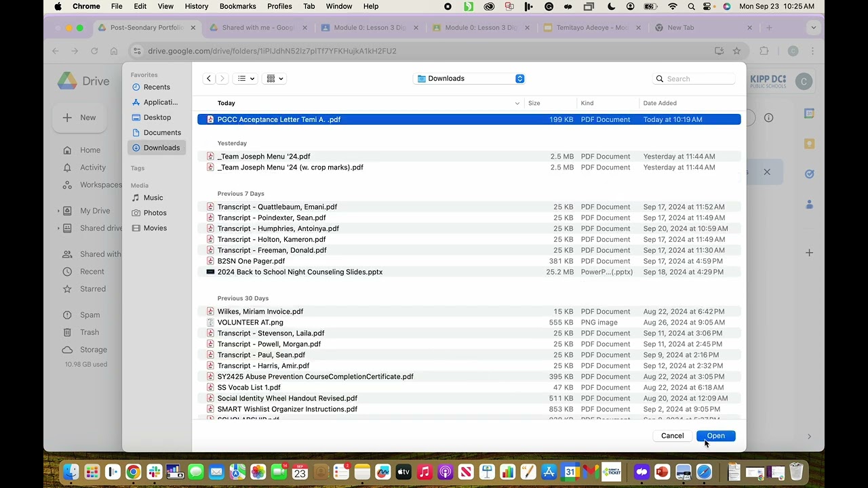868x488 pixels.
Task: Select Transcript - Holton, Kameron.pdf
Action: click(x=469, y=239)
